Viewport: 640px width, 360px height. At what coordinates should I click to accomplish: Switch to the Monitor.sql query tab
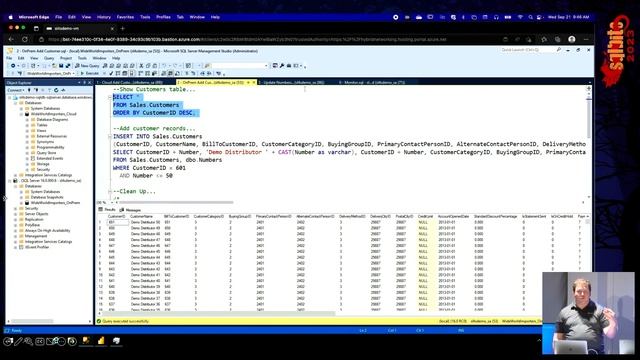pos(371,82)
